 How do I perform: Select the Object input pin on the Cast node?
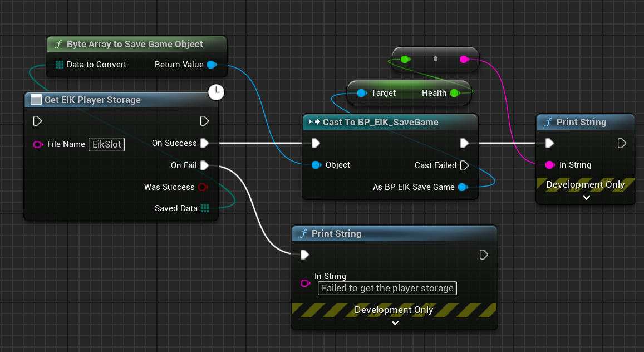point(316,165)
